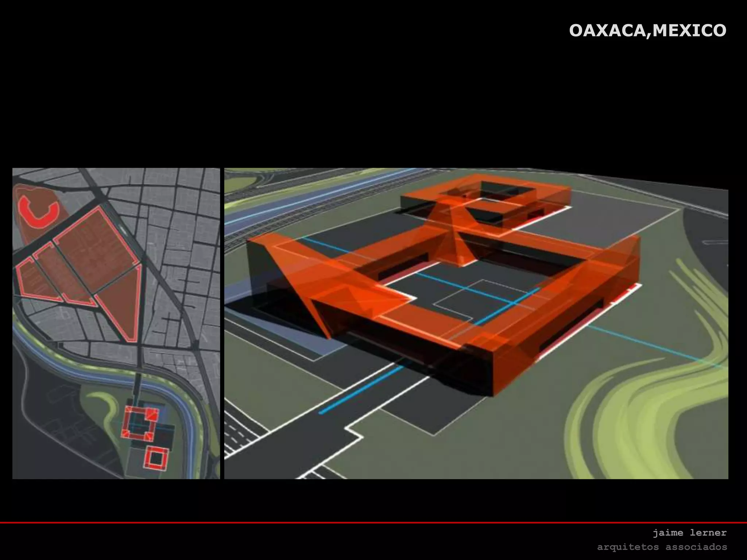This screenshot has width=747, height=560.
Task: Click the small red square building footprint on map
Action: pos(157,458)
